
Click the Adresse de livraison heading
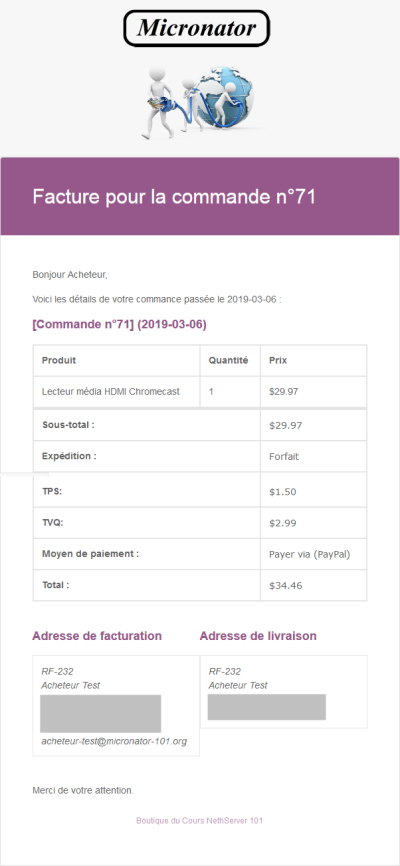258,636
